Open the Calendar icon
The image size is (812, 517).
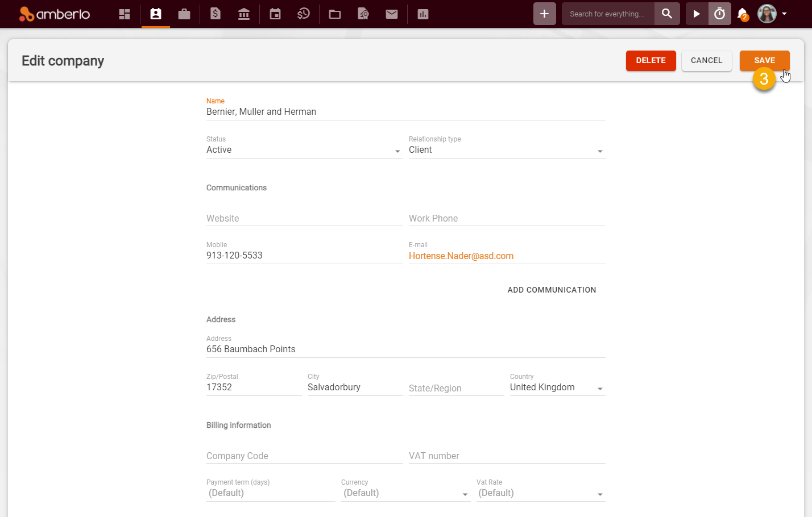click(x=275, y=14)
